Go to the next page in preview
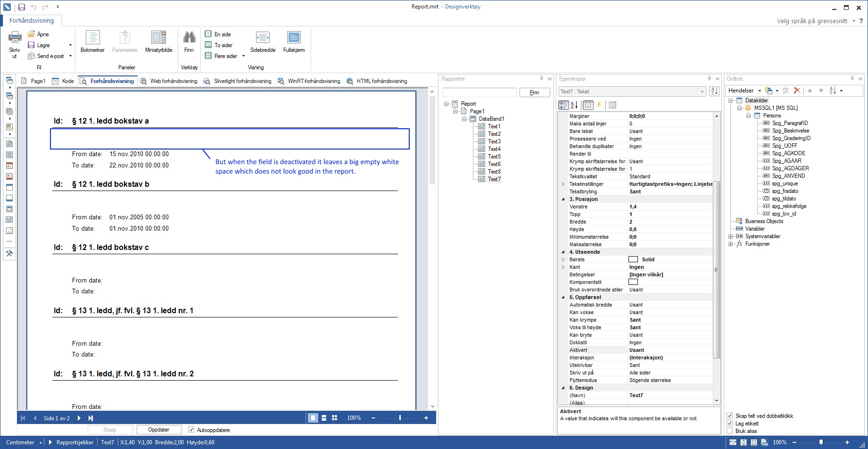Viewport: 868px width, 449px height. coord(79,418)
